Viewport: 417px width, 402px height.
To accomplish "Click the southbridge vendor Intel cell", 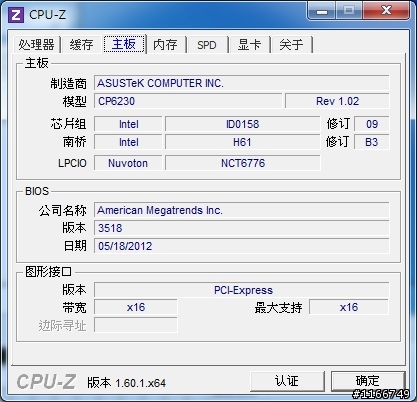I will coord(128,142).
